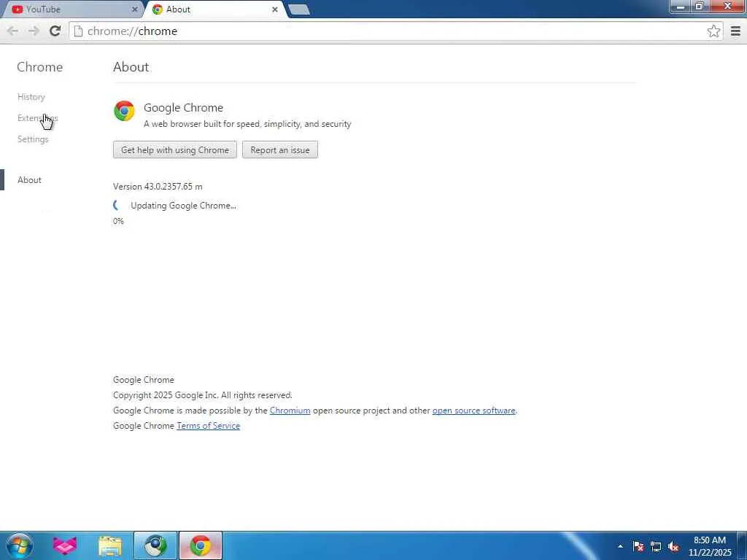Click the YouTube tab favicon
Viewport: 747px width, 560px height.
click(18, 9)
